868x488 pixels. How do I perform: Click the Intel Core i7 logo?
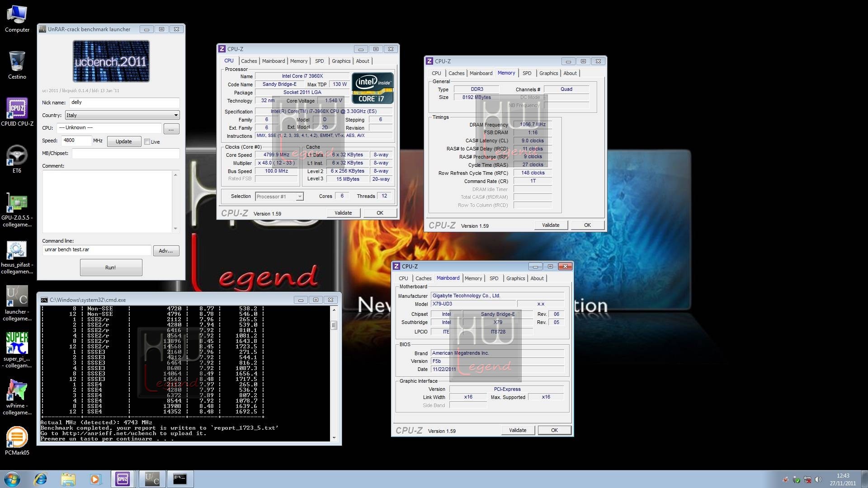[373, 88]
